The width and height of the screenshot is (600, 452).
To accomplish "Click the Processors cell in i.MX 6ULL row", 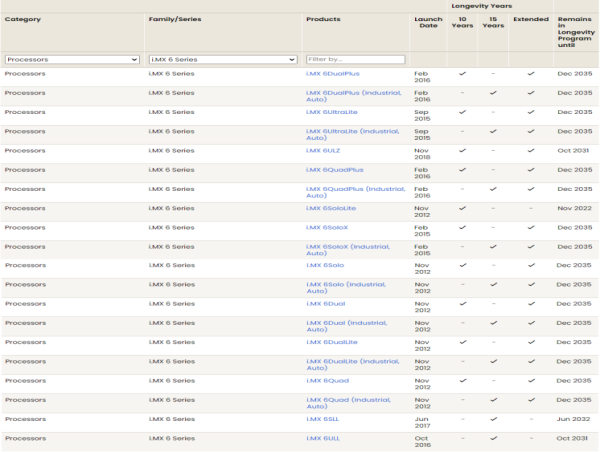I will (25, 438).
